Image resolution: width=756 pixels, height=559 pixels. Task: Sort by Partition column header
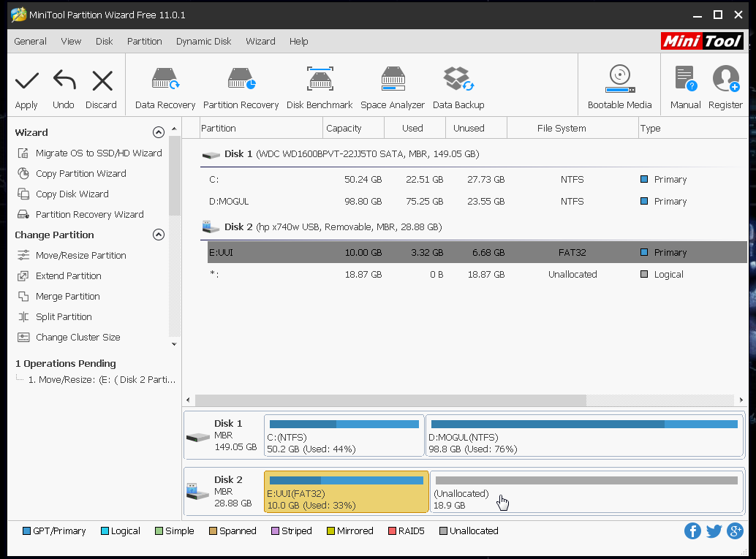[261, 128]
